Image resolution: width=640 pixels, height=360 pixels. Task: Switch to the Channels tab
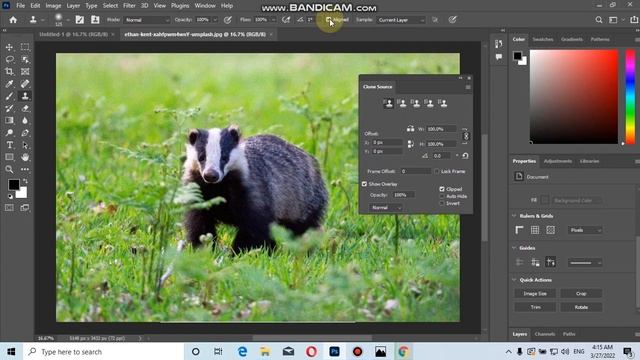coord(544,334)
